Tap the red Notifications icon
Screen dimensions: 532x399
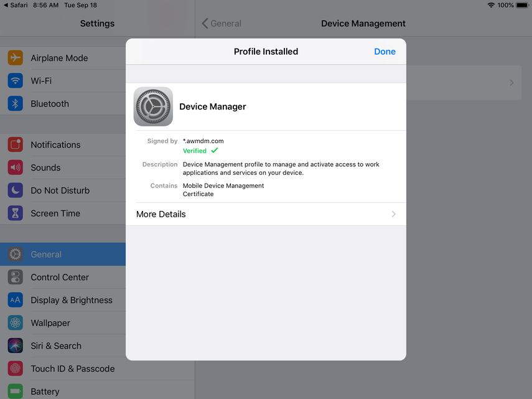[16, 144]
